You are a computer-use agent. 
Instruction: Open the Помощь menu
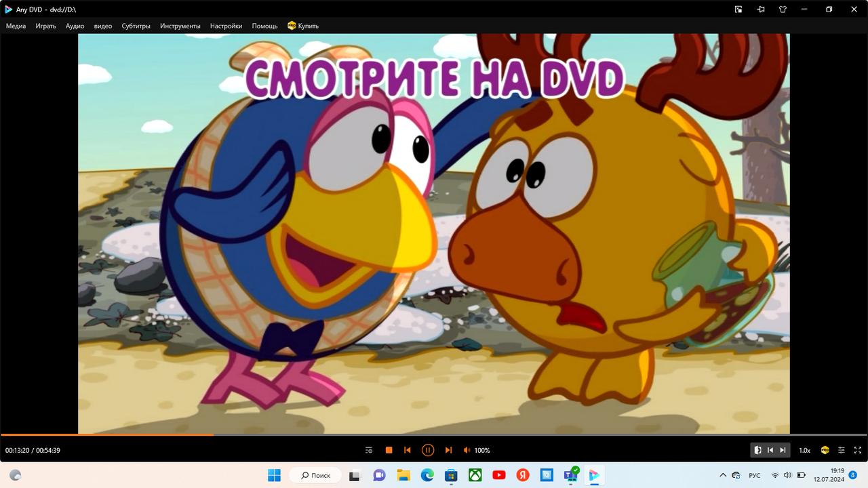[264, 26]
